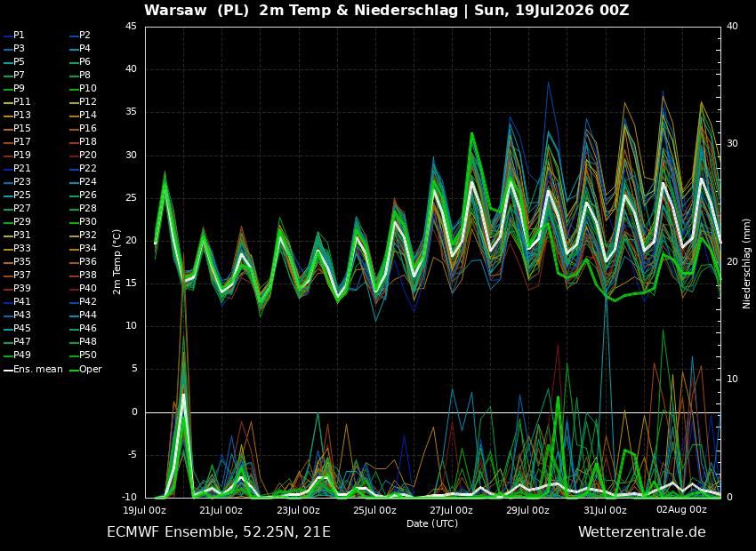The image size is (756, 551).
Task: Click the "45" temperature axis tick label
Action: pyautogui.click(x=132, y=27)
